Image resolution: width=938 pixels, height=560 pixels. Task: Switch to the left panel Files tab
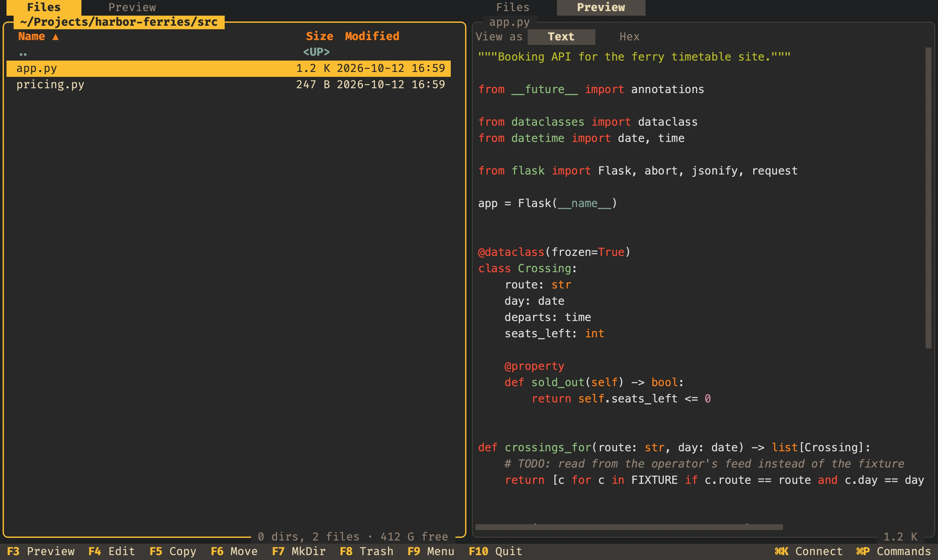[44, 7]
